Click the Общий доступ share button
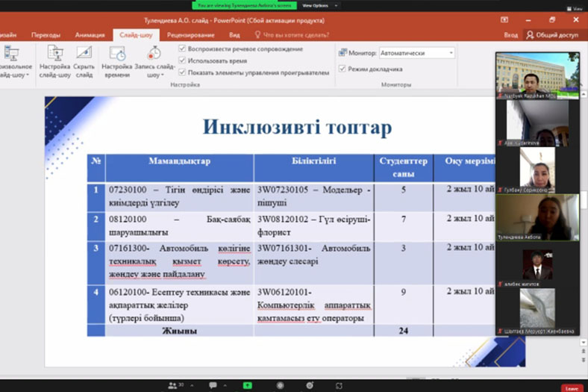This screenshot has width=588, height=392. [x=552, y=34]
